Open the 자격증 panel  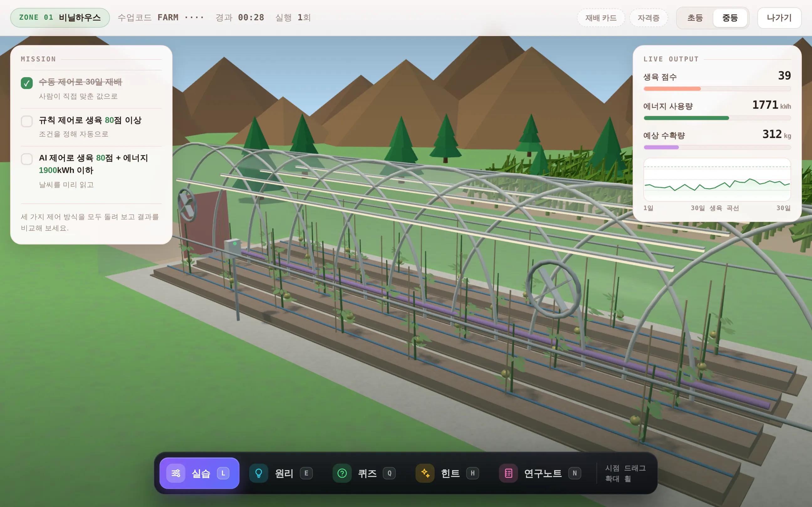648,18
